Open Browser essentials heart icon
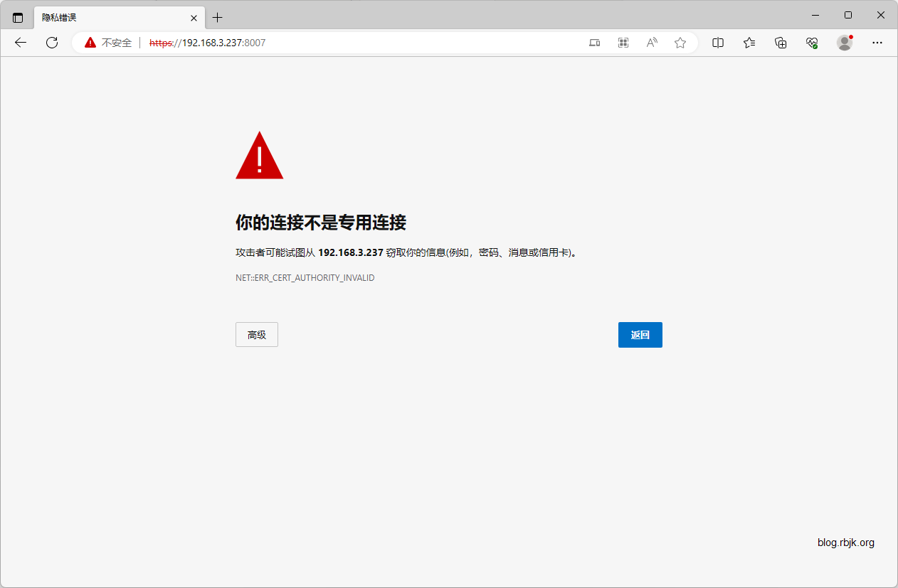 (x=812, y=43)
